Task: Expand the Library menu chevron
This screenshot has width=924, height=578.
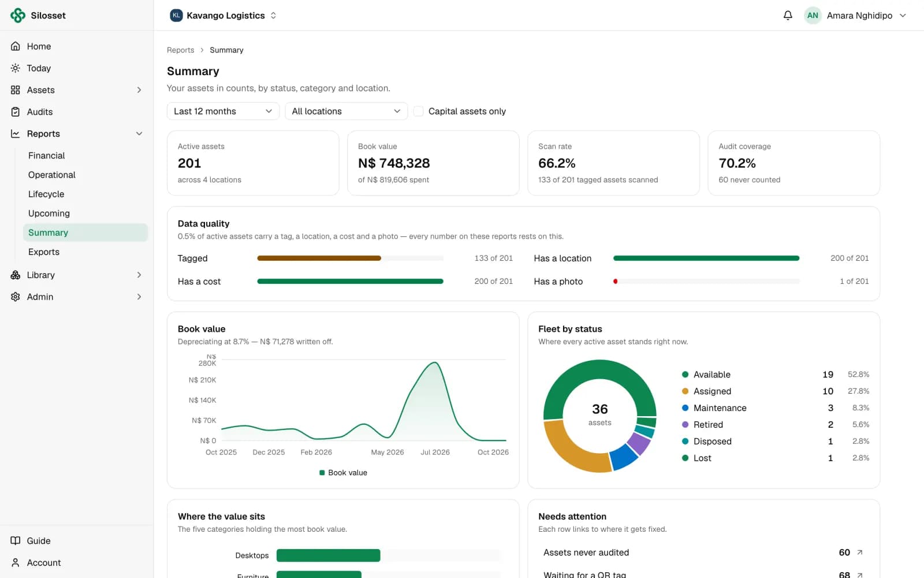Action: (x=139, y=275)
